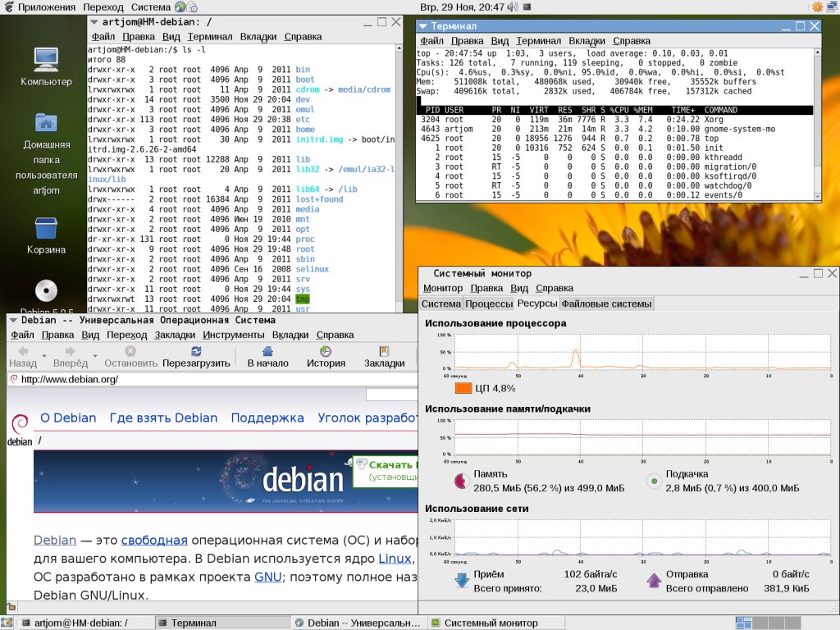Open the forward history dropdown arrow beside Вперёд

(x=95, y=354)
